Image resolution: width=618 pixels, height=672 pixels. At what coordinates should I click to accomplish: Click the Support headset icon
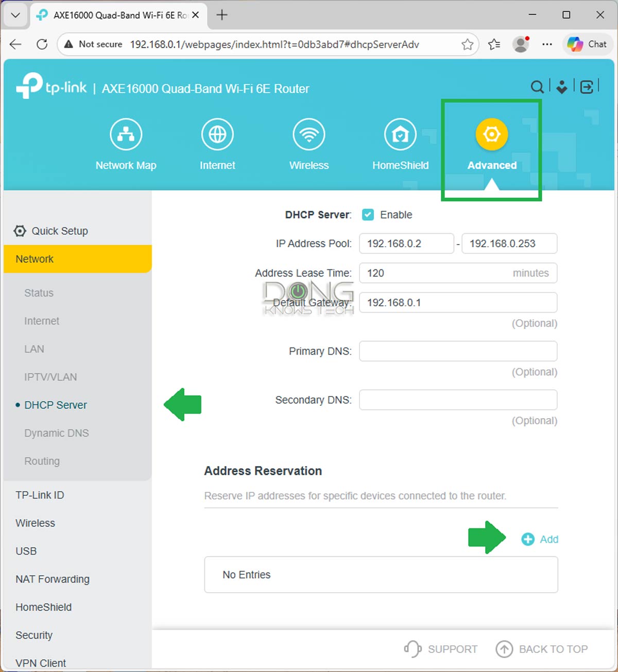point(412,649)
